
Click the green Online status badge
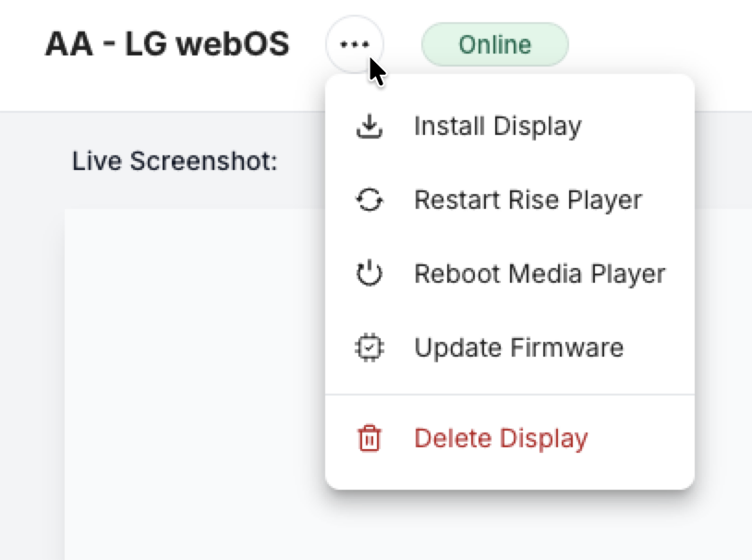click(495, 44)
